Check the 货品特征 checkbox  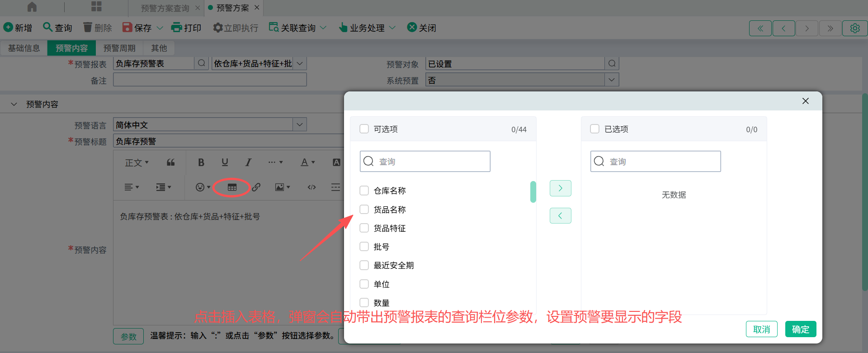(x=364, y=228)
